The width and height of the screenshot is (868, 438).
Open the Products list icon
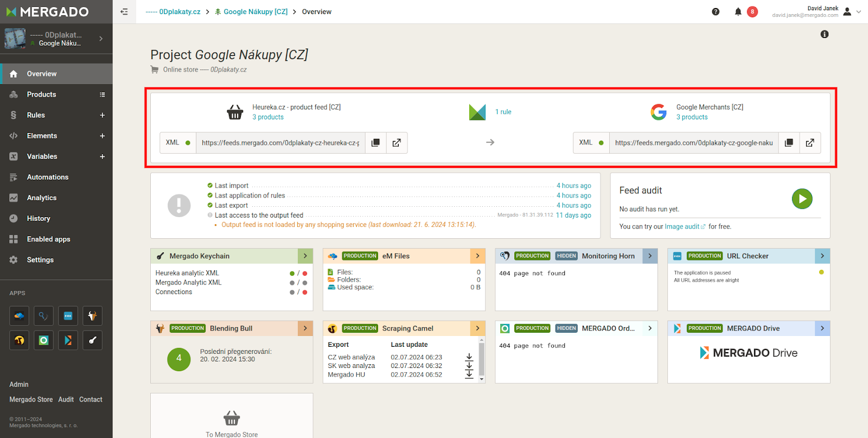tap(102, 94)
